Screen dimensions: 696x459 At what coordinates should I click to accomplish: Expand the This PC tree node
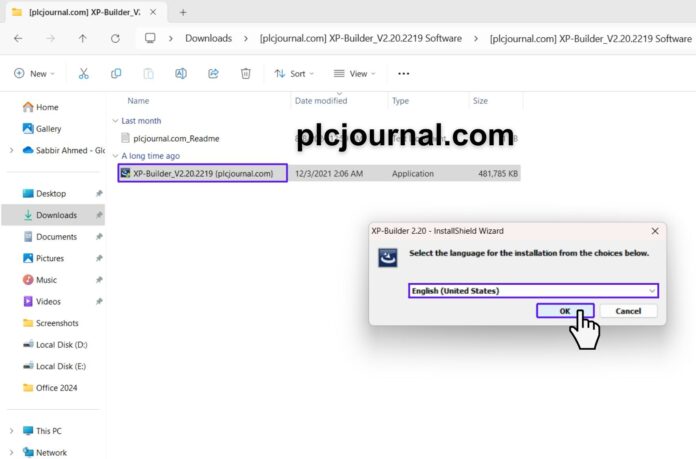tap(12, 431)
